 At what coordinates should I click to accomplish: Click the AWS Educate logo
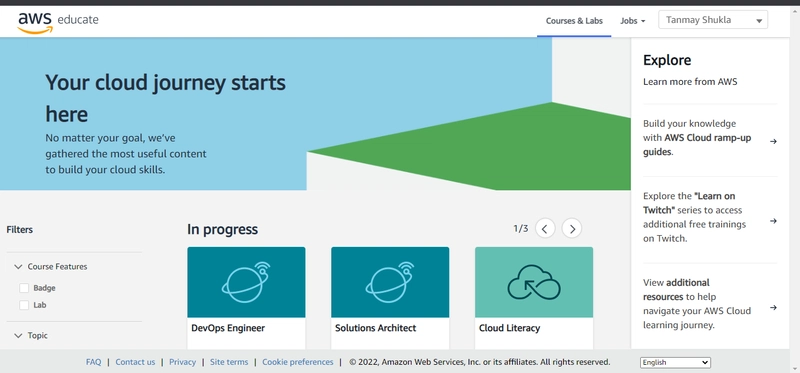(x=58, y=22)
